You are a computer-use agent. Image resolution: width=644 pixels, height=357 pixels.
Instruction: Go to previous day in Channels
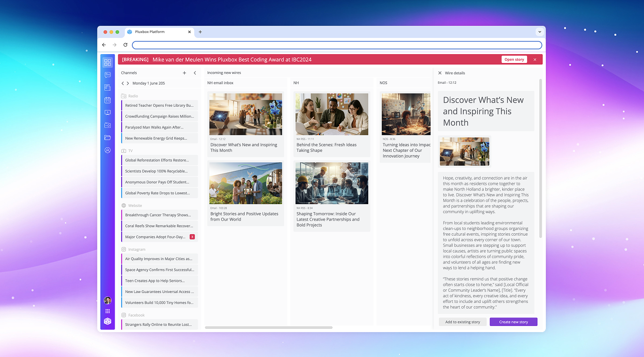click(123, 83)
